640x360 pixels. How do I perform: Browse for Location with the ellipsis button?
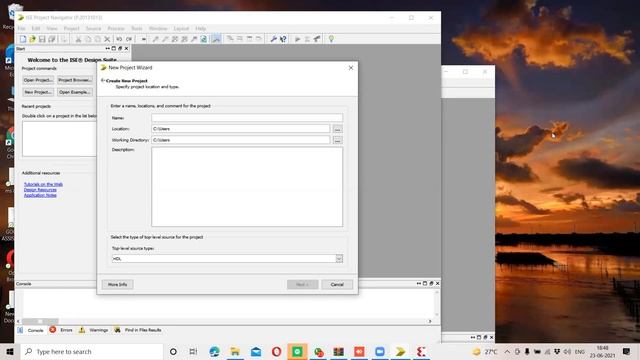[338, 129]
